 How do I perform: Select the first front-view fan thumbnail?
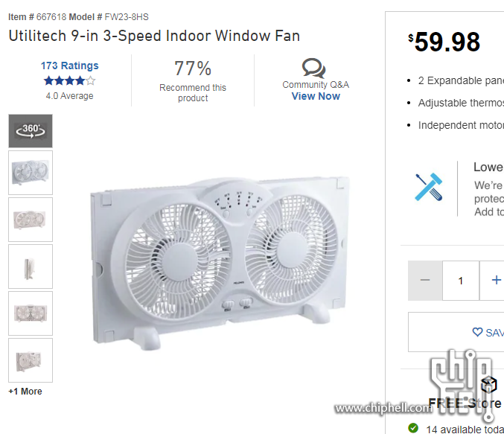pos(31,173)
